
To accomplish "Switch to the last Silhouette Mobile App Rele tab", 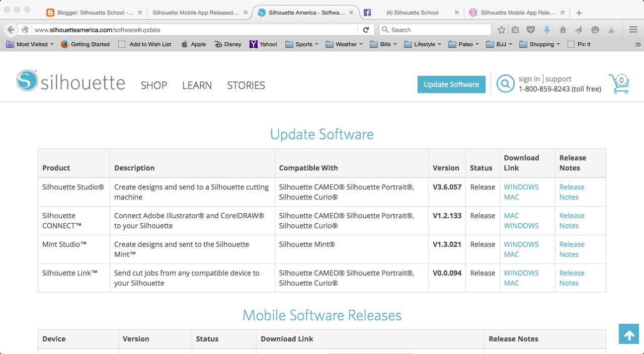I will [x=517, y=13].
